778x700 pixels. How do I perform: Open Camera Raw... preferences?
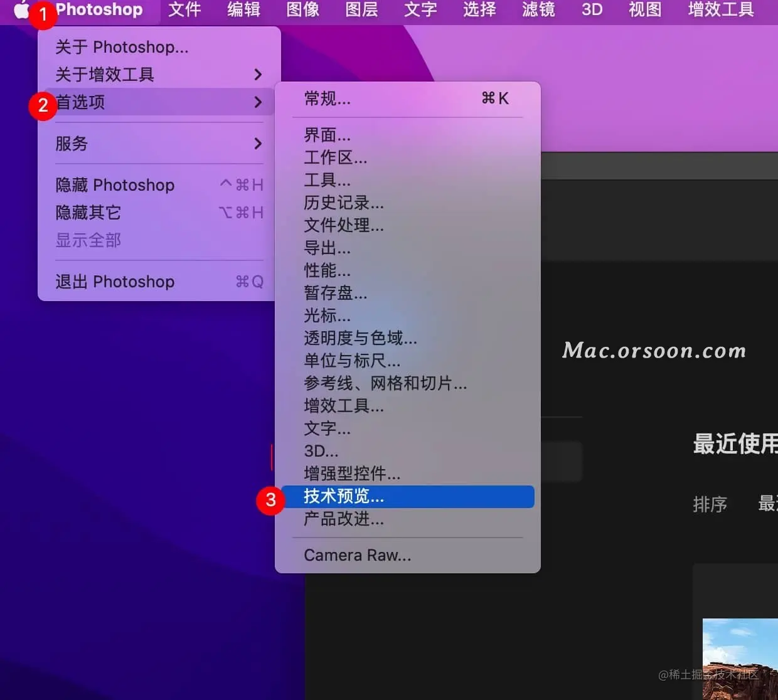click(x=408, y=556)
